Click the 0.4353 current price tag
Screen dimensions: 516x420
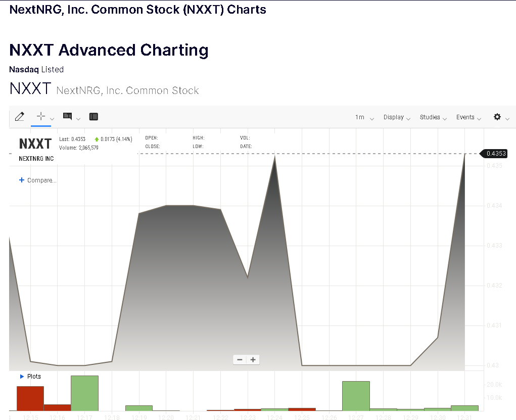click(x=494, y=153)
